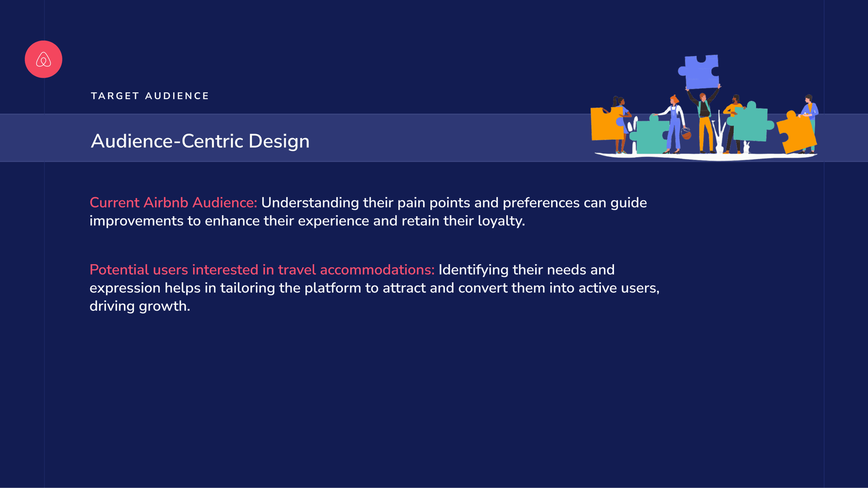Click the line ending 'retain their loyalty.'
Screen dimensions: 868x488
(307, 221)
